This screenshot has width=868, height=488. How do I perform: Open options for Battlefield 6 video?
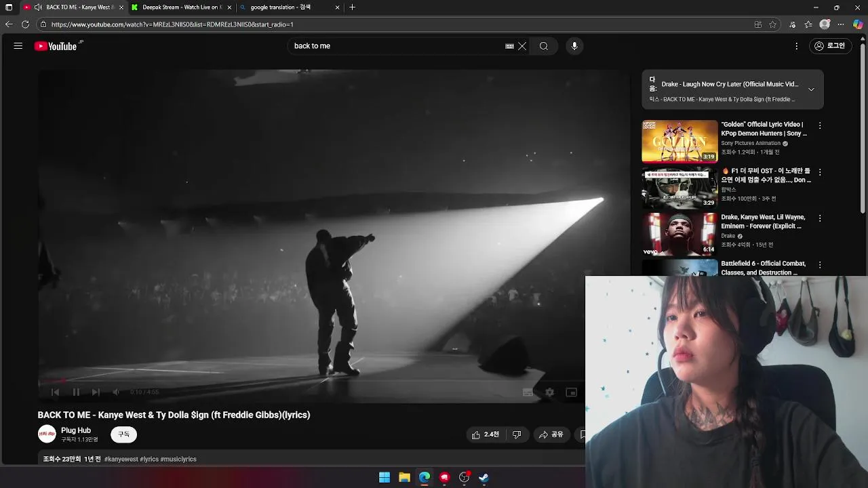[x=820, y=265]
